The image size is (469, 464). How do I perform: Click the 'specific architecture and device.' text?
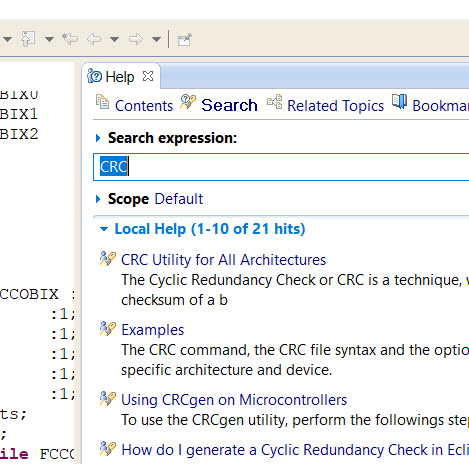click(227, 370)
